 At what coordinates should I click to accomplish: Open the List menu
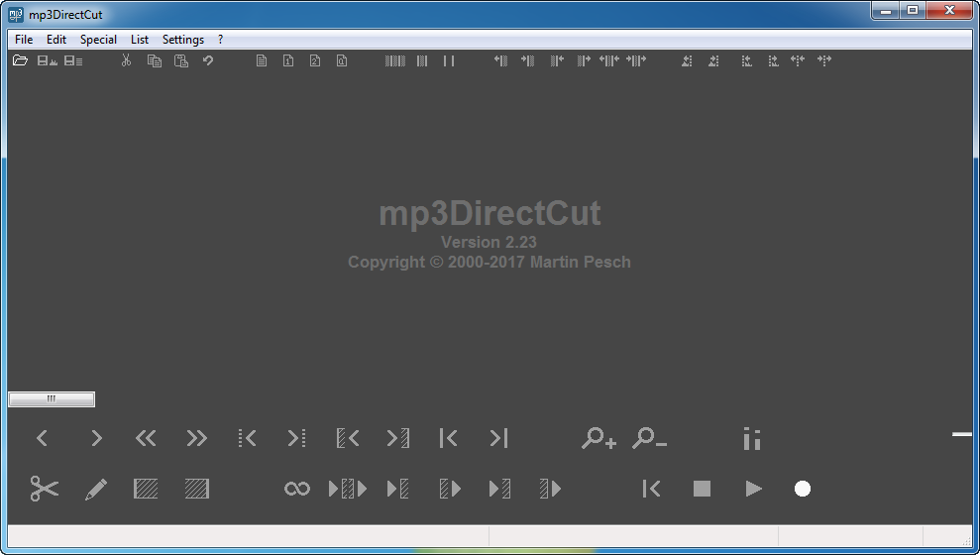(x=140, y=40)
